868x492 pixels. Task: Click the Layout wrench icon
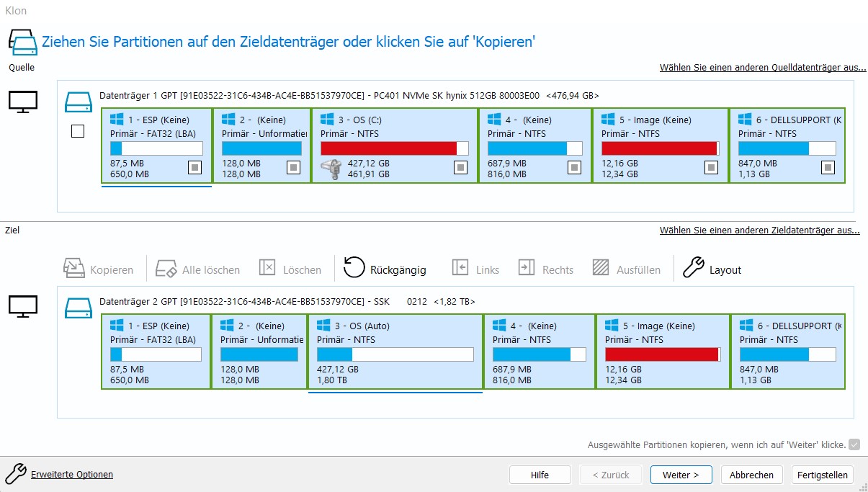click(692, 268)
